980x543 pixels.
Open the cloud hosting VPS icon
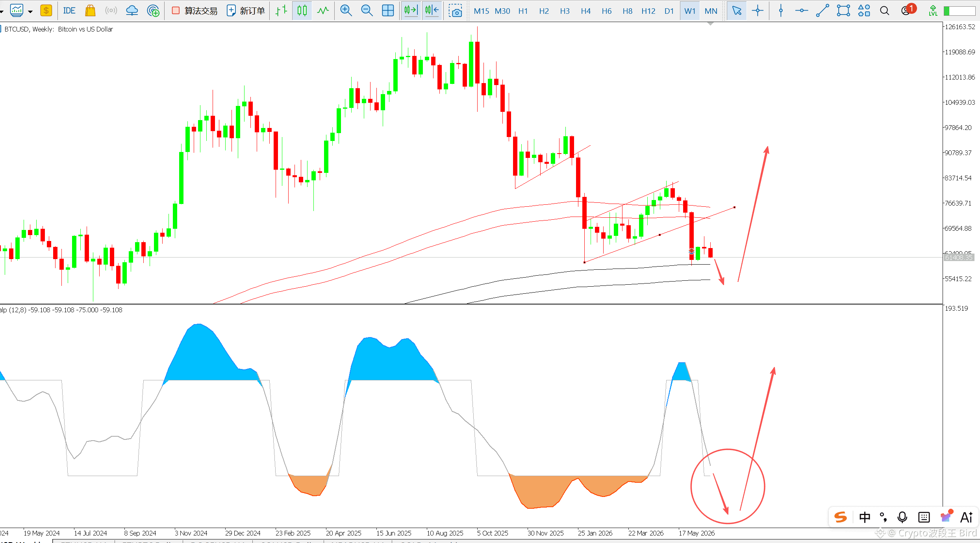pyautogui.click(x=132, y=11)
